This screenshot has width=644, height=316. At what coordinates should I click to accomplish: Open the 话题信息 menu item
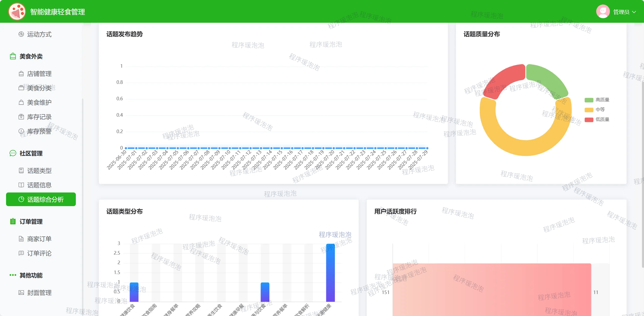[x=39, y=185]
